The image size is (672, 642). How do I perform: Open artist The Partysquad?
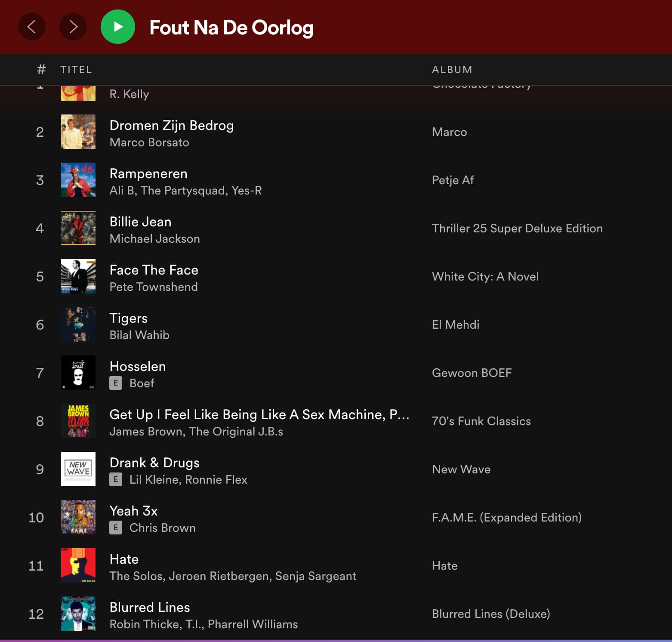pyautogui.click(x=183, y=191)
